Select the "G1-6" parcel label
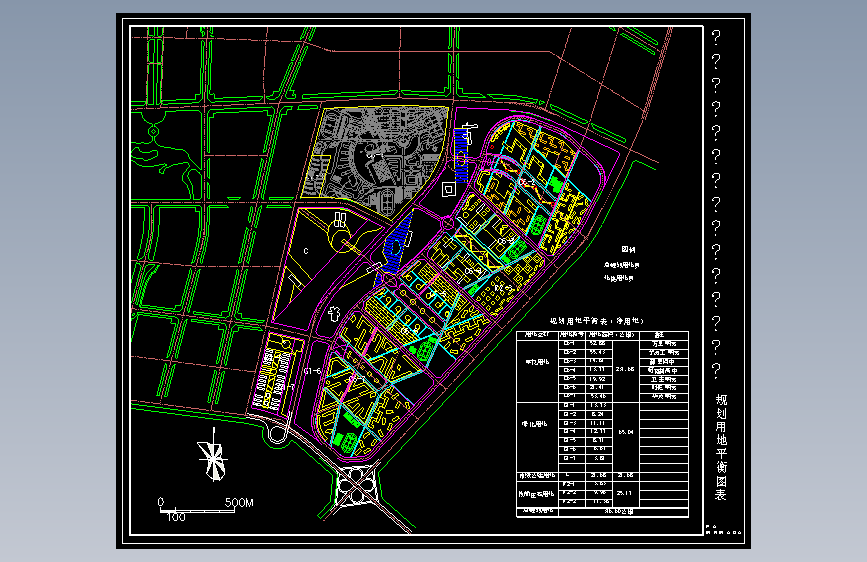 coord(312,371)
